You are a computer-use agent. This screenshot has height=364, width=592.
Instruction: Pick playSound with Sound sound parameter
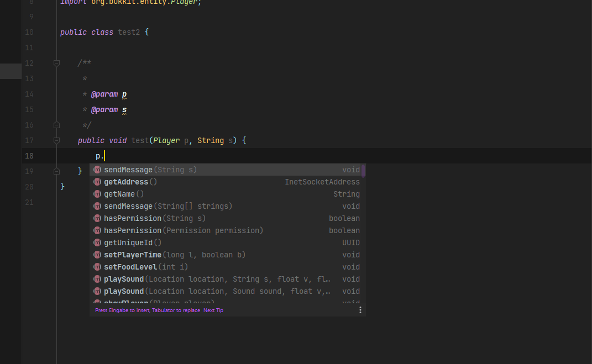tap(217, 291)
